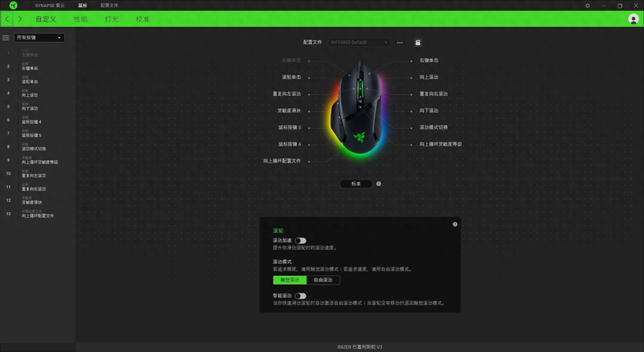644x352 pixels.
Task: Click the 标准 mode button
Action: pyautogui.click(x=356, y=184)
